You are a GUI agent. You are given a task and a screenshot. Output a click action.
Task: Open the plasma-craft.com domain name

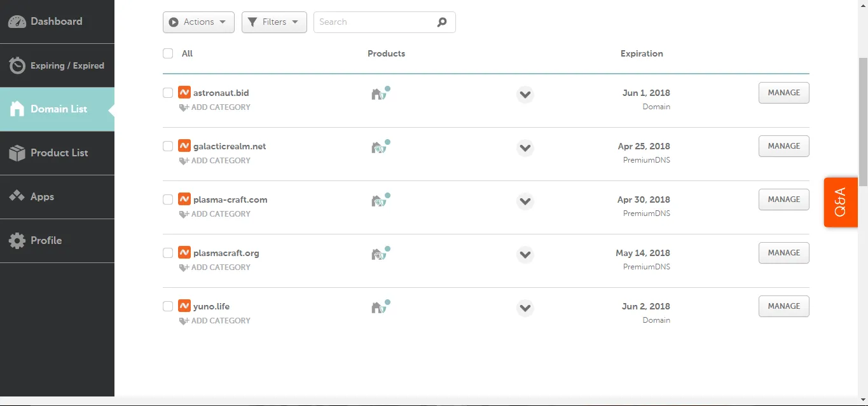pyautogui.click(x=230, y=200)
